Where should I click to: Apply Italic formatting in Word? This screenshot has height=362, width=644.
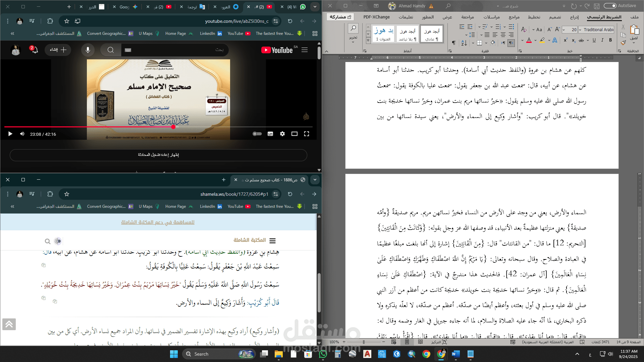(x=602, y=40)
